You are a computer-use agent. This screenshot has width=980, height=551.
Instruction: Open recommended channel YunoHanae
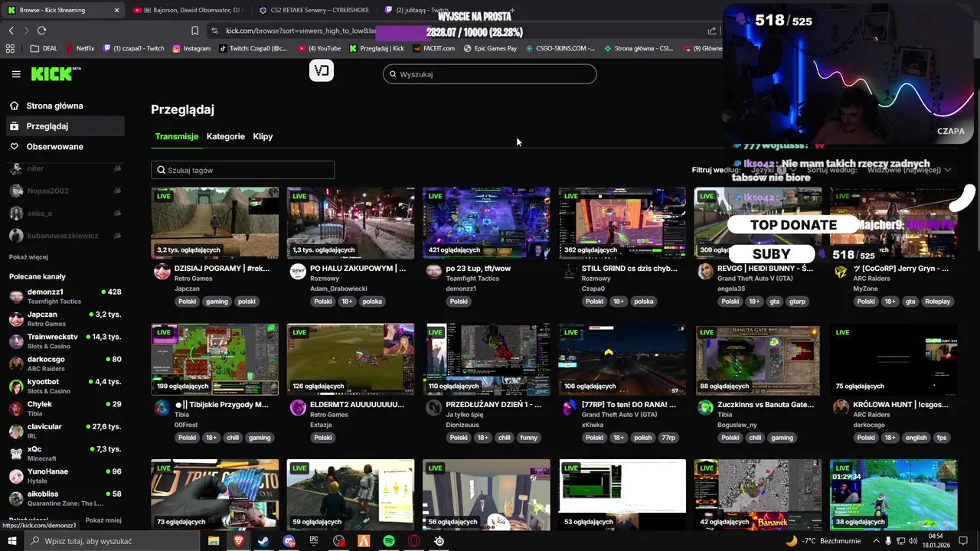tap(65, 476)
